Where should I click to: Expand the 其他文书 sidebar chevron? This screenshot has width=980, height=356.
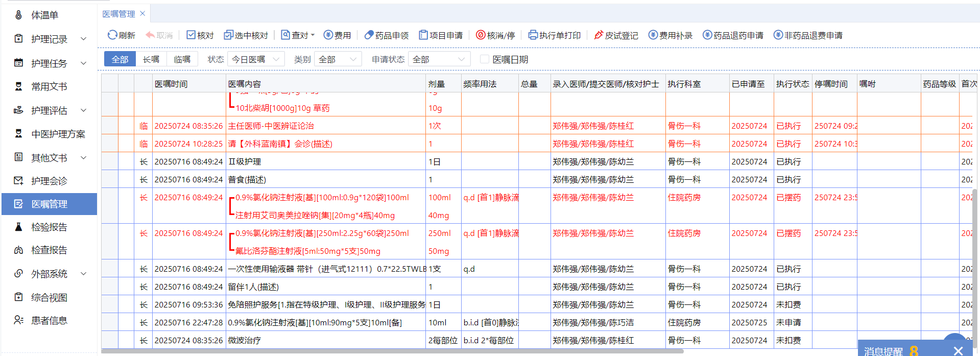(84, 157)
